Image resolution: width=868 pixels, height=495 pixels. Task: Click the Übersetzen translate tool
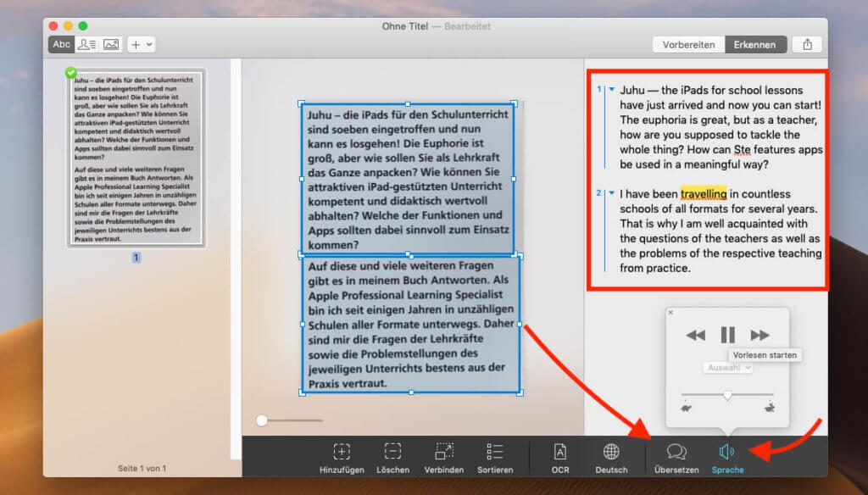pyautogui.click(x=676, y=459)
